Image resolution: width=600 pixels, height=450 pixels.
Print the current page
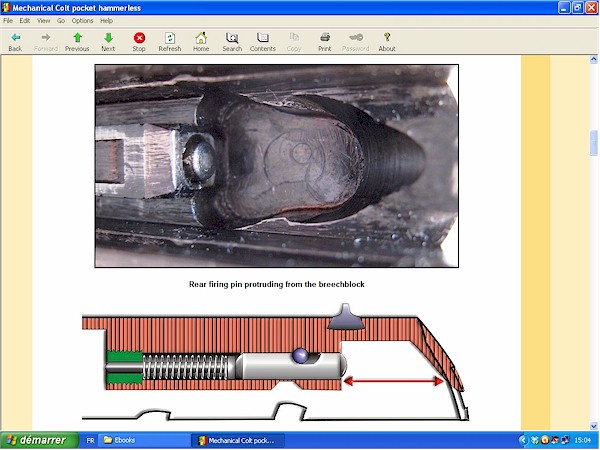tap(324, 42)
